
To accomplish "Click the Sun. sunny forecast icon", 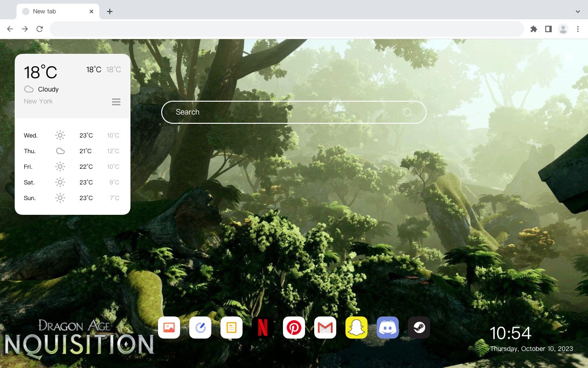I will click(x=60, y=198).
